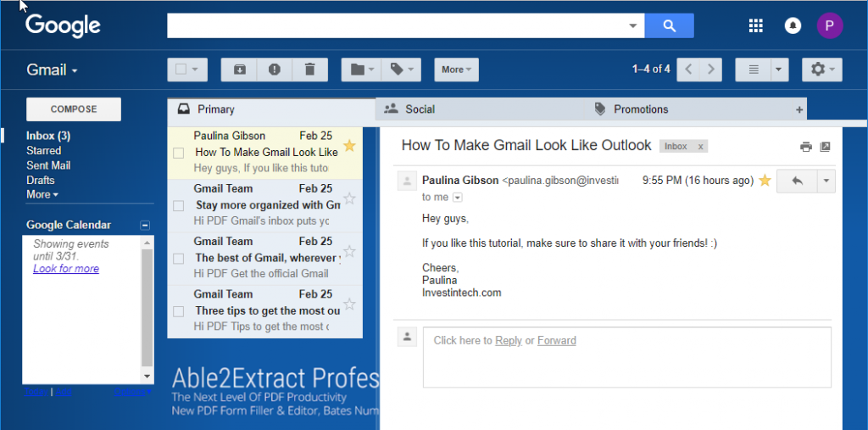
Task: Archive the selected conversation
Action: tap(239, 70)
